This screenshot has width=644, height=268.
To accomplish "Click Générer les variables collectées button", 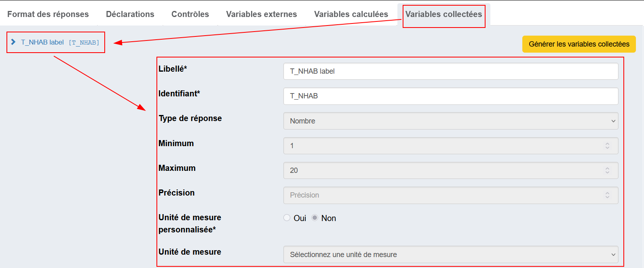I will pos(579,44).
